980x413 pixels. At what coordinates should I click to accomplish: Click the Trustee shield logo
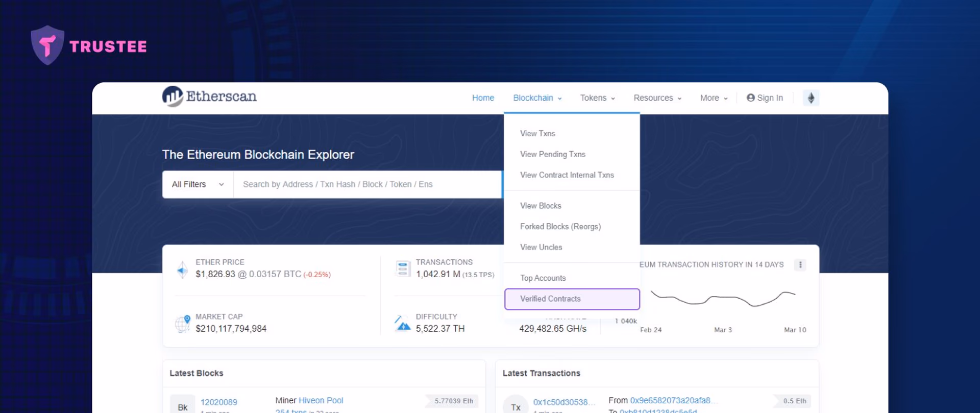coord(47,45)
